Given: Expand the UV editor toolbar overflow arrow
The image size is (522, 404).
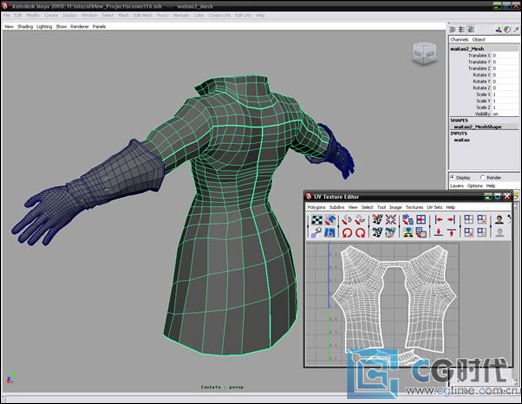Looking at the screenshot, I should point(509,218).
